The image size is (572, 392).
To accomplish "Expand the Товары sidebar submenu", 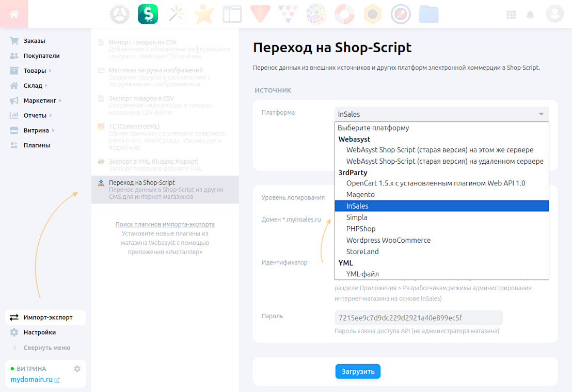I will (x=50, y=71).
